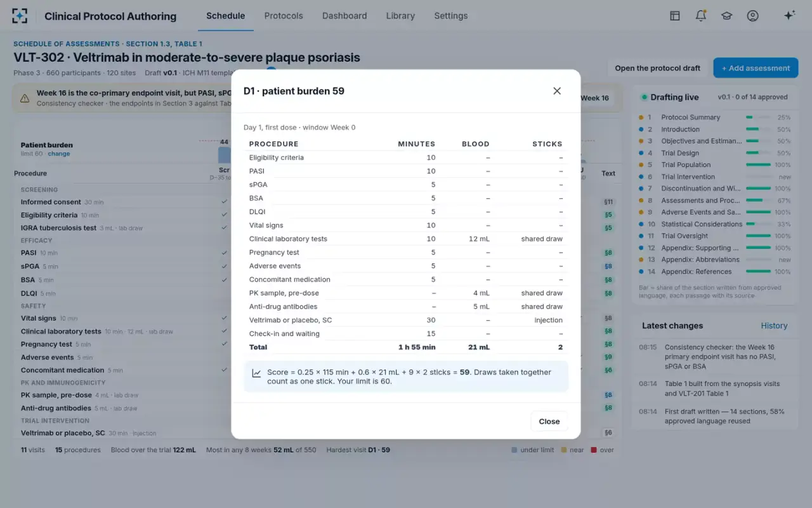This screenshot has height=508, width=812.
Task: Click 'IGRA tuberculosis test' in the procedure list
Action: [x=58, y=228]
